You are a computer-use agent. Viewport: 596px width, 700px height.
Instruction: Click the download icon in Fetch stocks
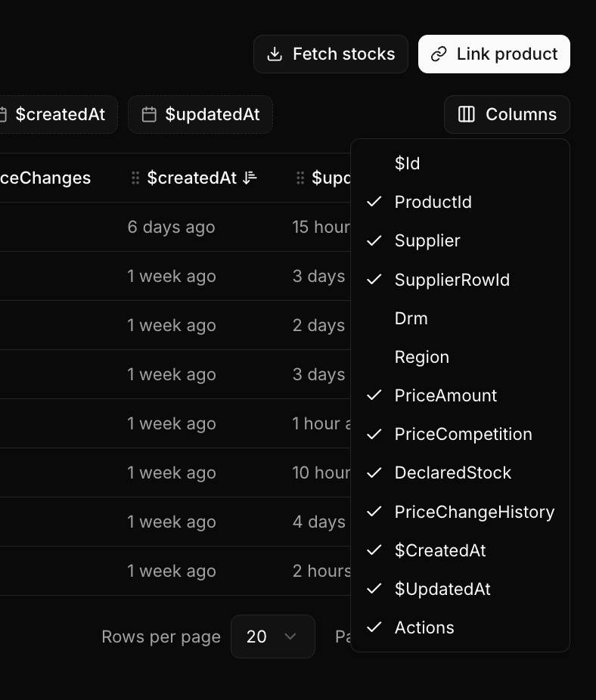pyautogui.click(x=273, y=54)
